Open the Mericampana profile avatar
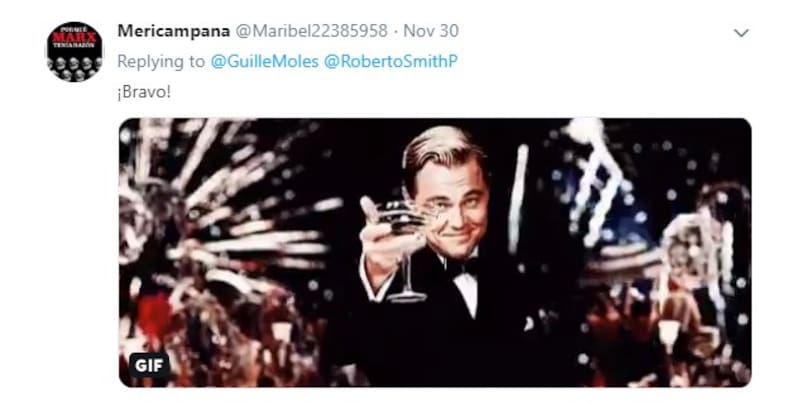This screenshot has width=800, height=403. [x=74, y=52]
